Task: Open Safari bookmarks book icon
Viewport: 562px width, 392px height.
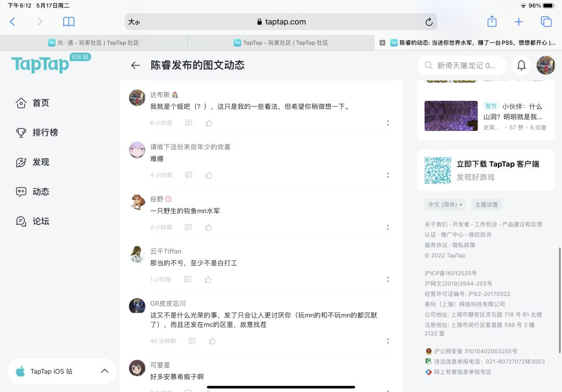Action: point(69,22)
